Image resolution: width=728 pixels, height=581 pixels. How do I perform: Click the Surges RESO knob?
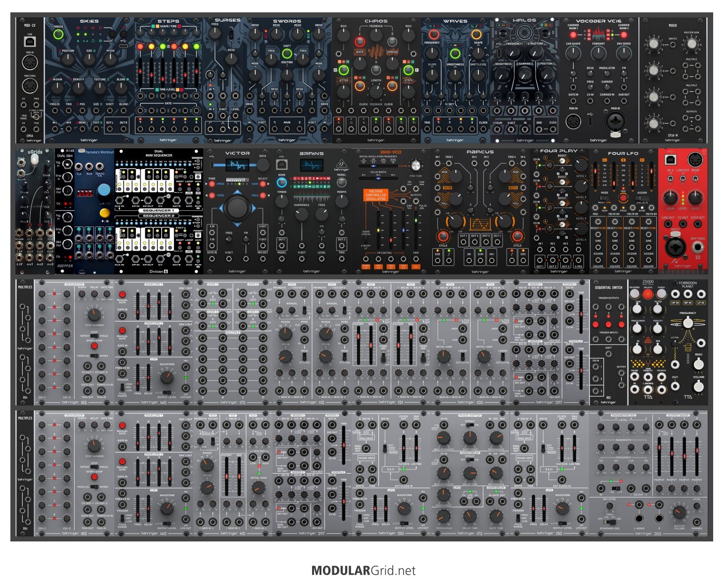click(231, 59)
